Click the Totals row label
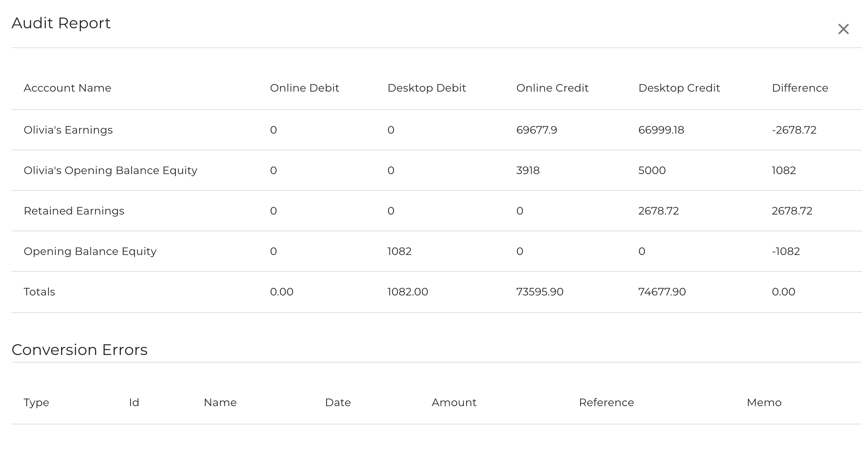The height and width of the screenshot is (471, 868). point(39,292)
